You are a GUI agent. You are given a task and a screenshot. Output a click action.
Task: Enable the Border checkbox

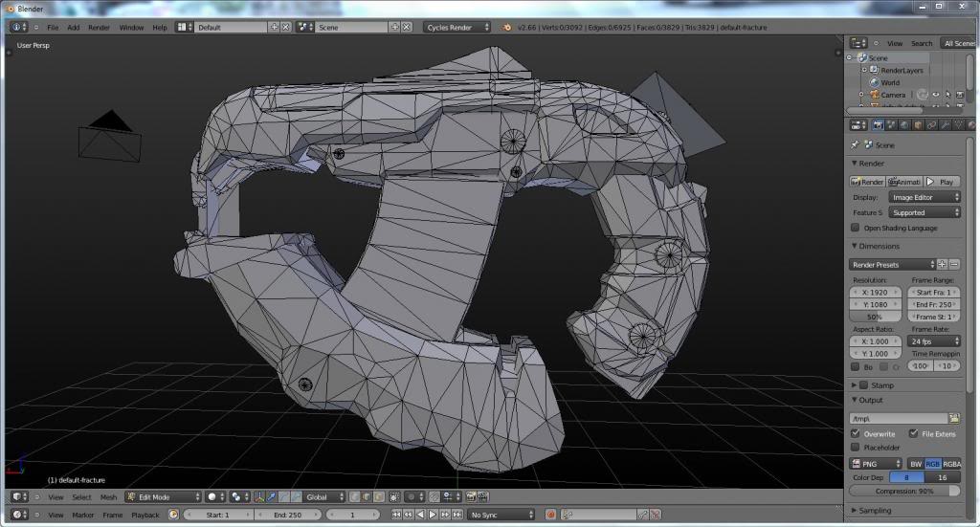pyautogui.click(x=855, y=366)
